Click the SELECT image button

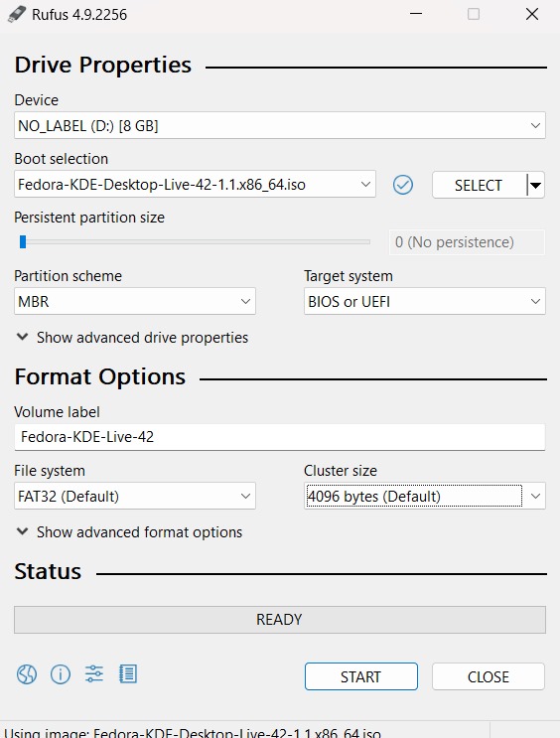point(479,185)
